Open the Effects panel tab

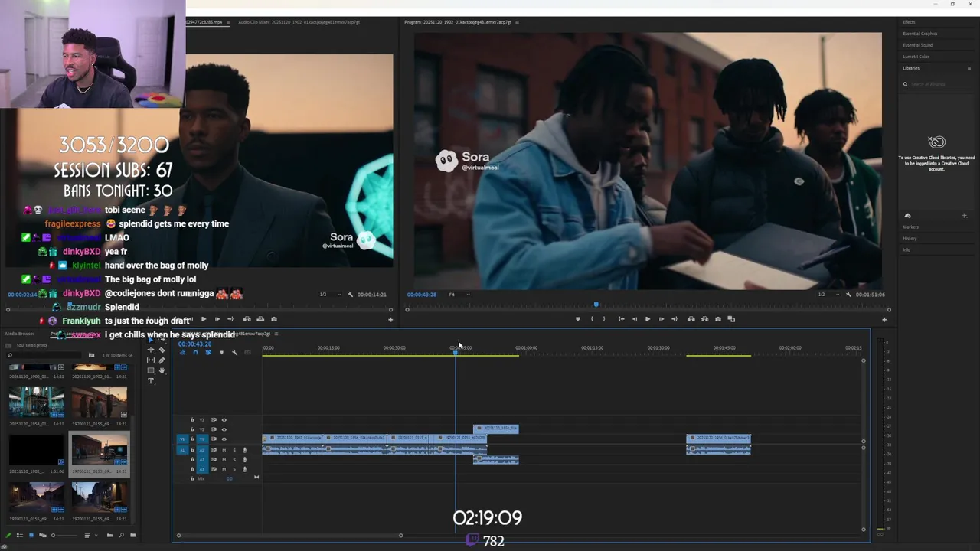[909, 22]
